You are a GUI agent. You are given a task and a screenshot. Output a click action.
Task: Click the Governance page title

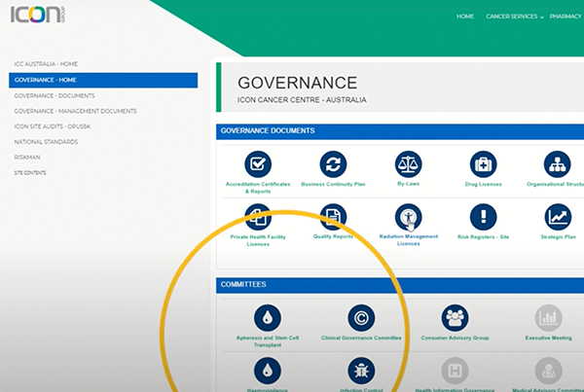297,83
